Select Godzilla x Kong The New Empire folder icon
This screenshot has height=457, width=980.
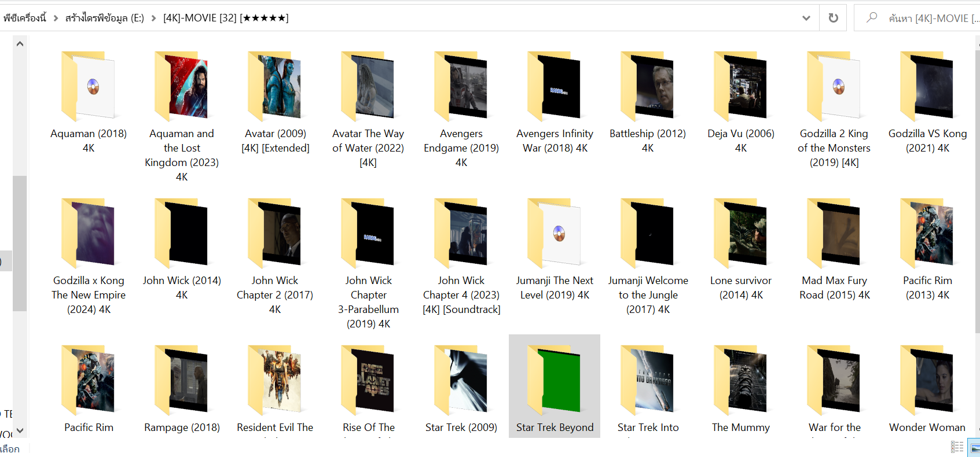pos(89,233)
